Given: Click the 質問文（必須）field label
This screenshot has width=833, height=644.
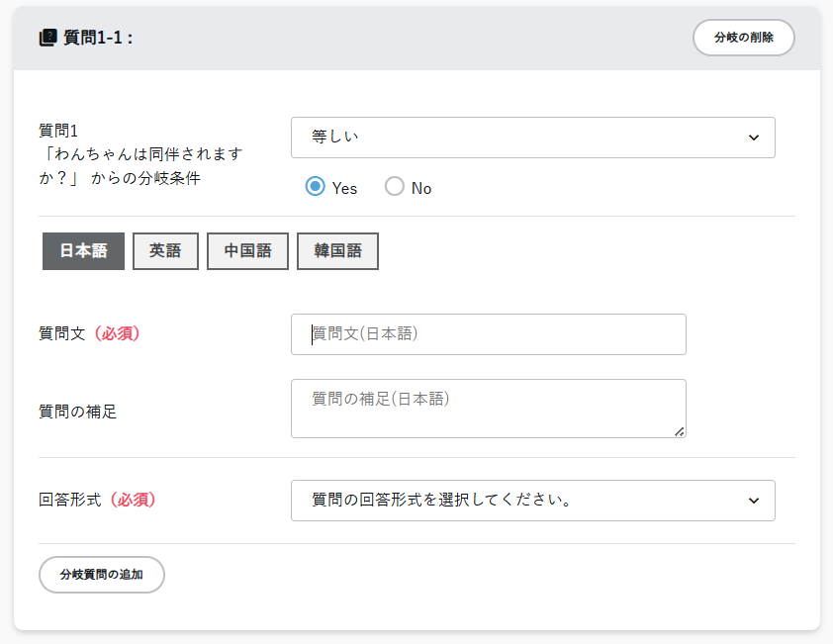Looking at the screenshot, I should 89,334.
